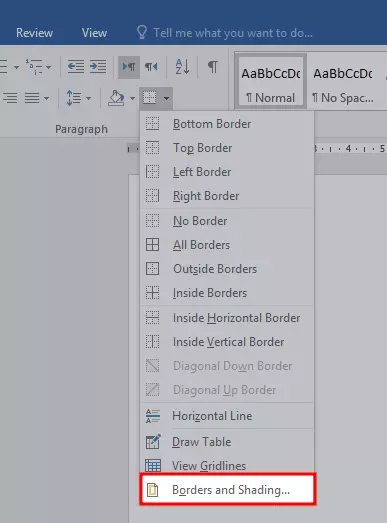The height and width of the screenshot is (523, 387).
Task: Click the Tell me what you want to do box
Action: point(233,33)
